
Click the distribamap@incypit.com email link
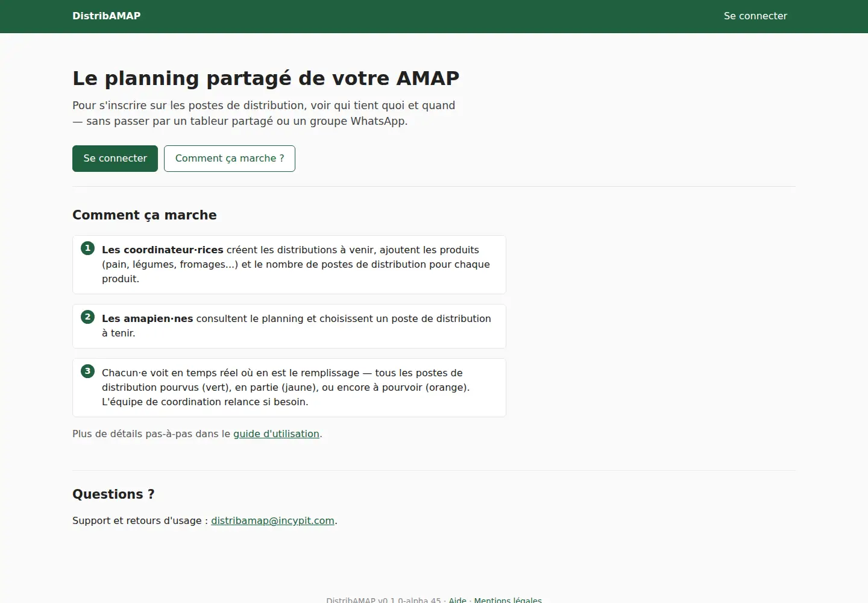pos(272,520)
